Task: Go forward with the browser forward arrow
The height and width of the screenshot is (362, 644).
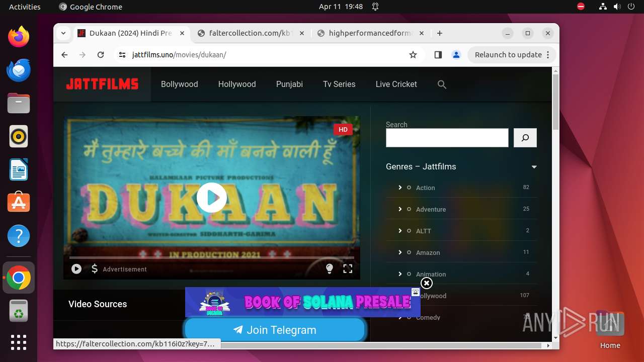Action: [83, 55]
